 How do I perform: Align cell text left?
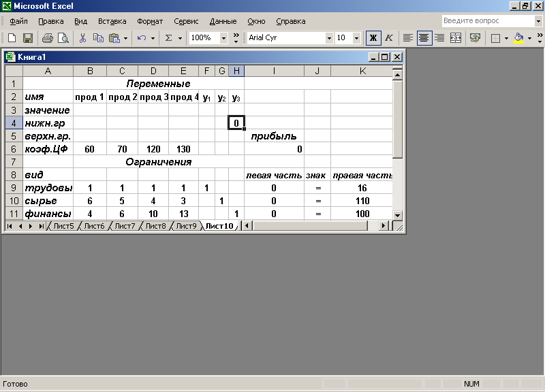point(407,38)
